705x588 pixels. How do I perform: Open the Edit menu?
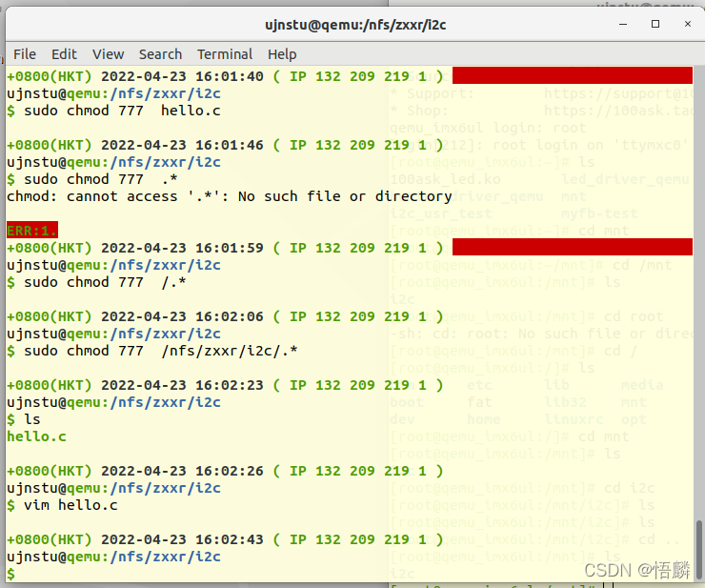tap(64, 54)
